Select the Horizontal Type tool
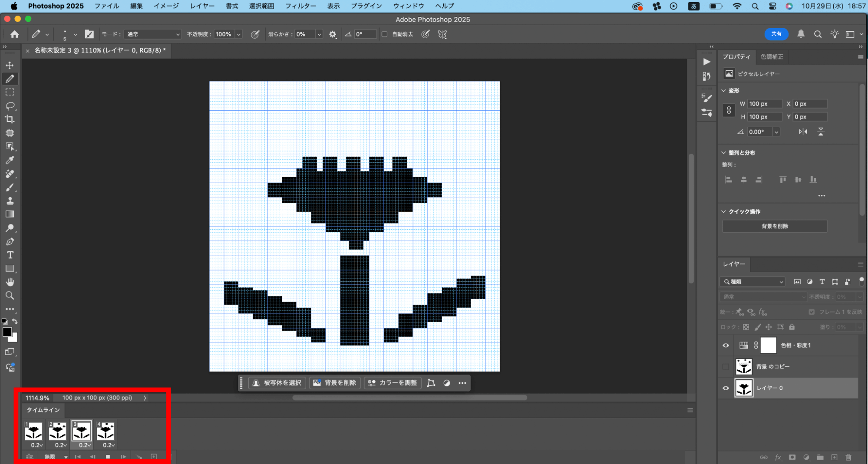 point(10,255)
